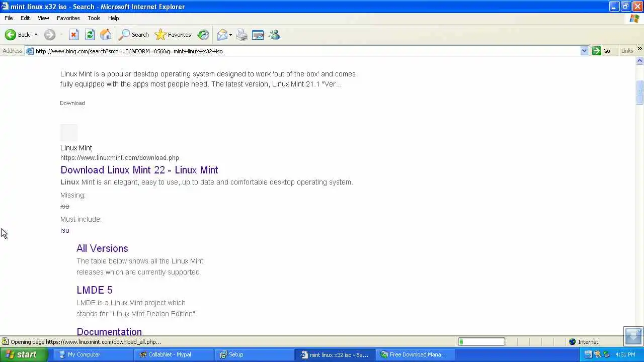Click the scroll up arrow of scrollbar
644x362 pixels.
click(640, 61)
